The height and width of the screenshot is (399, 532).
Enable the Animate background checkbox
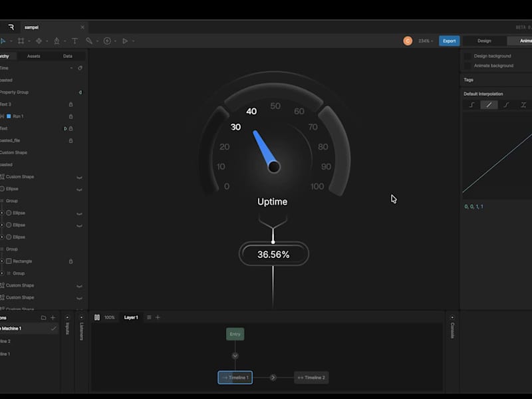pos(469,66)
